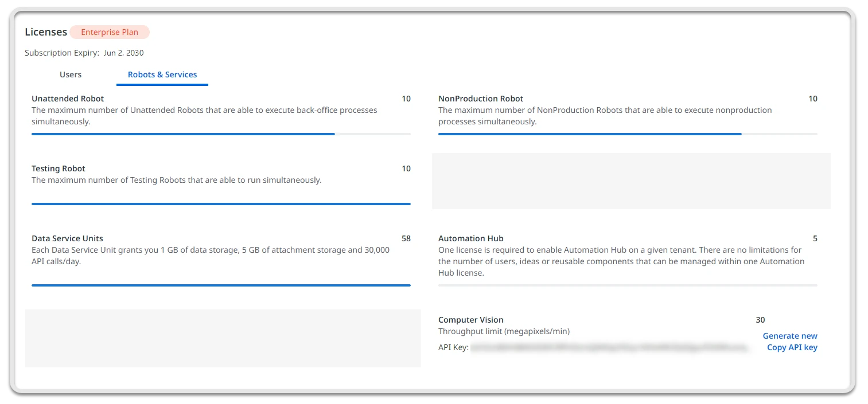This screenshot has height=404, width=868.
Task: Click the Throughput limit (megapixels/min) text
Action: [x=504, y=331]
